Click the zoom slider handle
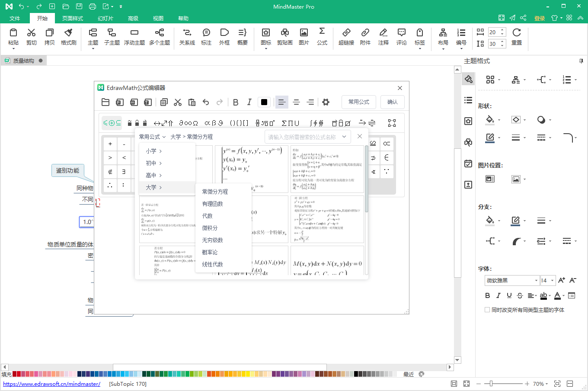Image resolution: width=588 pixels, height=391 pixels. [491, 384]
